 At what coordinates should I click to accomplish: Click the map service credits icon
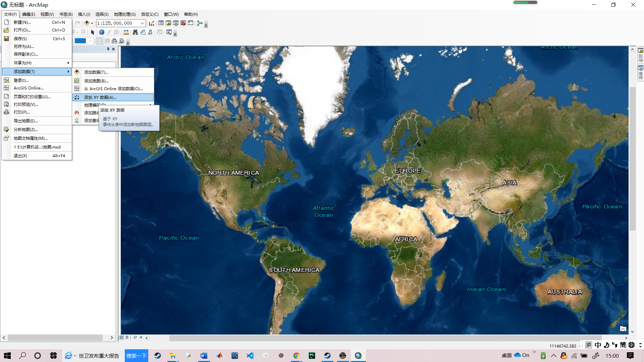click(x=623, y=329)
